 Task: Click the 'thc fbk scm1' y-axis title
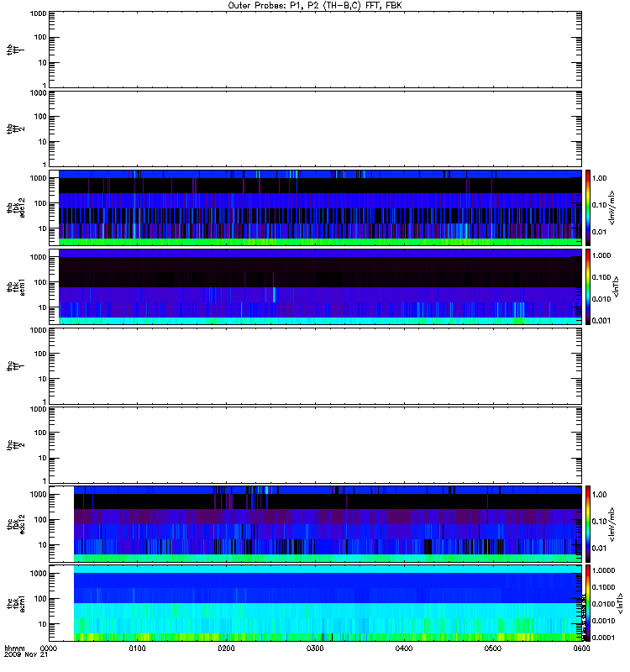coord(15,603)
